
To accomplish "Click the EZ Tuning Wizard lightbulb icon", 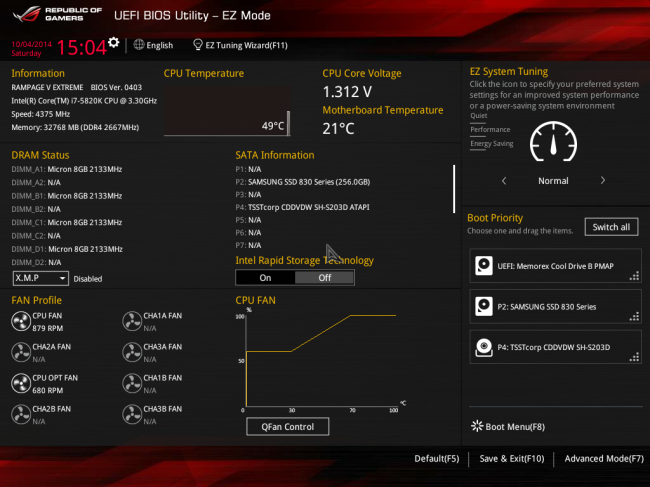I will 198,45.
